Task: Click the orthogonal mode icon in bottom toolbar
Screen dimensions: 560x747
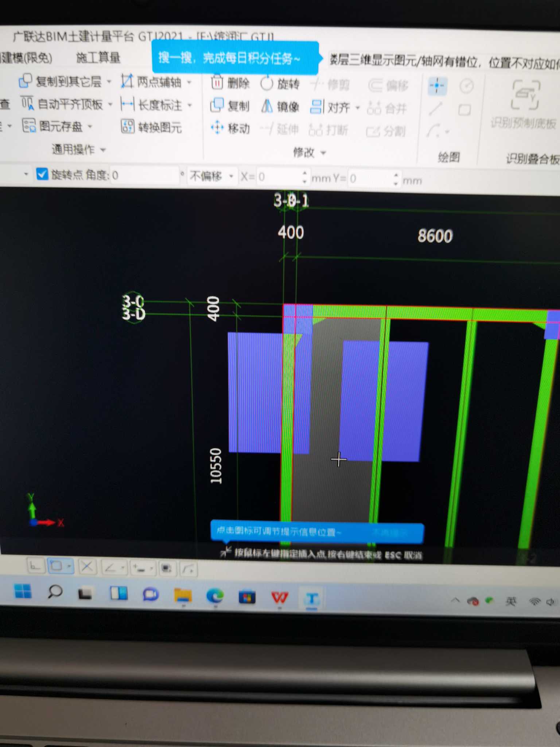Action: click(x=35, y=566)
